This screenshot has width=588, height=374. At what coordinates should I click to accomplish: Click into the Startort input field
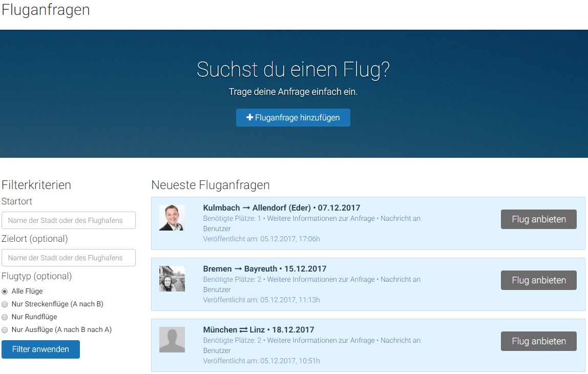point(68,220)
